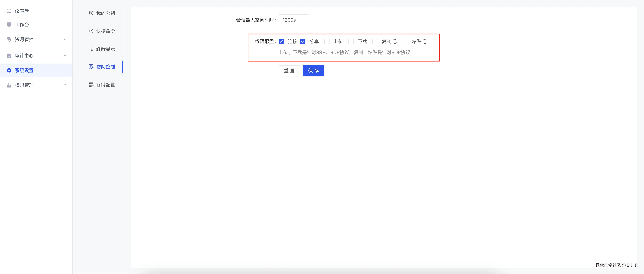Click the quick commands (快捷命令) icon
The height and width of the screenshot is (274, 644).
91,31
